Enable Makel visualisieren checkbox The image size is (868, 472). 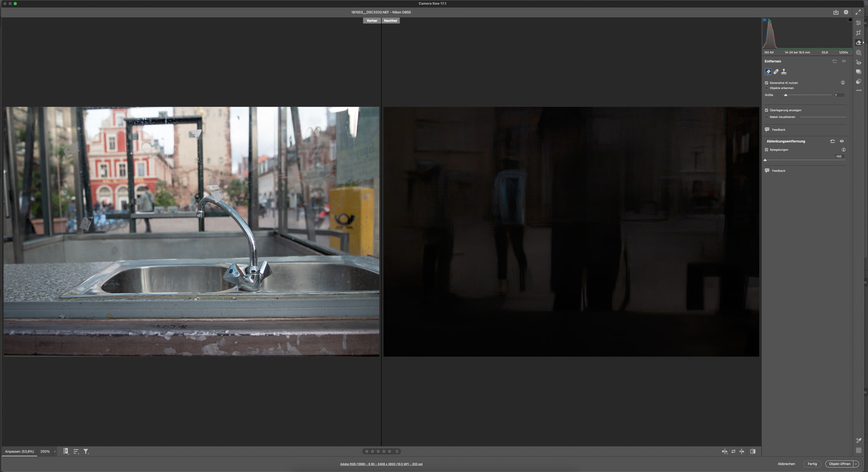(766, 117)
